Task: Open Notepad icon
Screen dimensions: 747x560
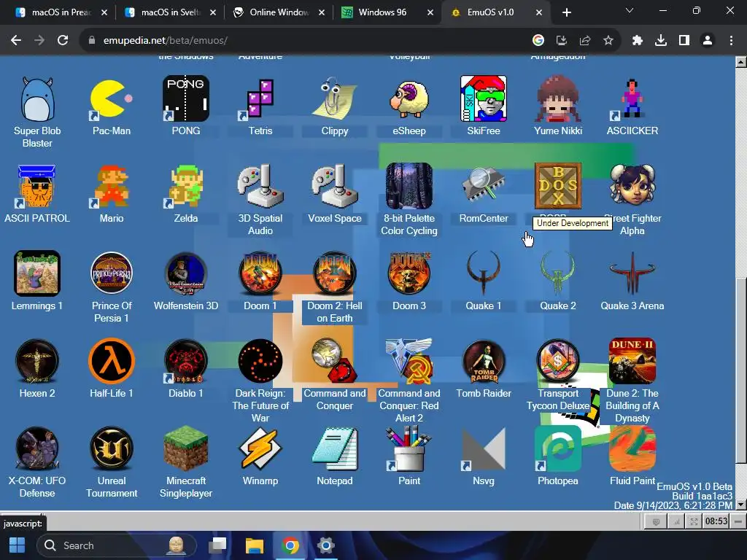Action: [334, 449]
